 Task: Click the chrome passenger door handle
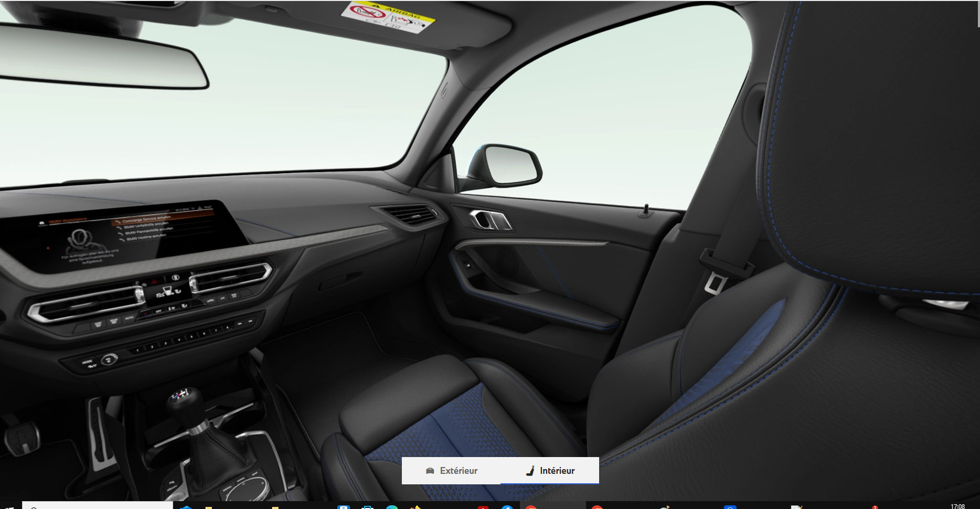point(491,220)
